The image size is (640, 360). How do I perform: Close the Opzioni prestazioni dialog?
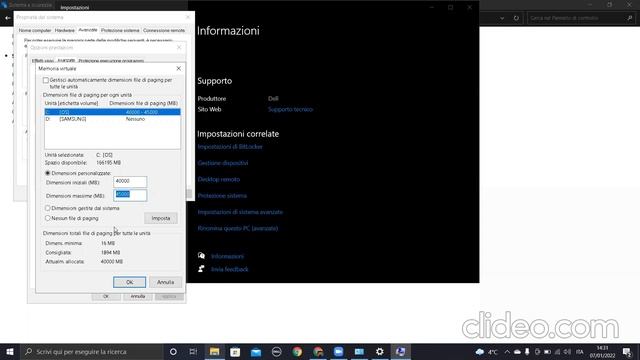179,47
